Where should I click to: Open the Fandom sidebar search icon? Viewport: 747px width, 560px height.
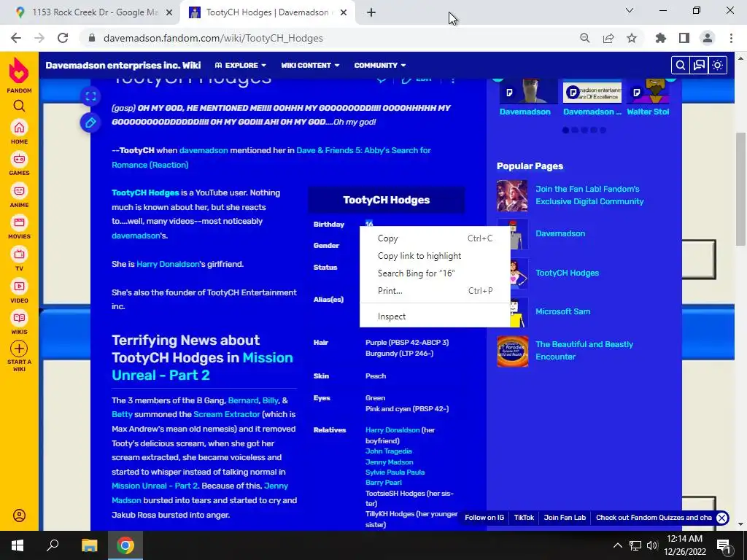19,106
